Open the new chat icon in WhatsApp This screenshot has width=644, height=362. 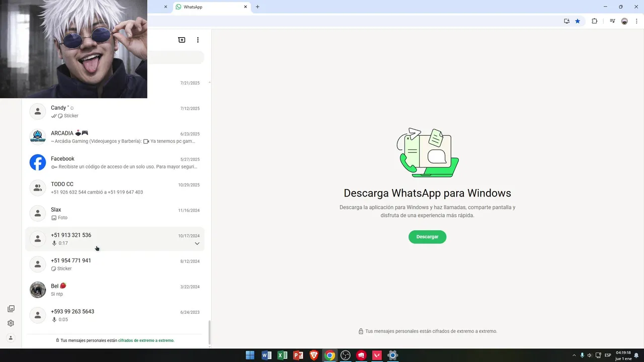pos(182,40)
